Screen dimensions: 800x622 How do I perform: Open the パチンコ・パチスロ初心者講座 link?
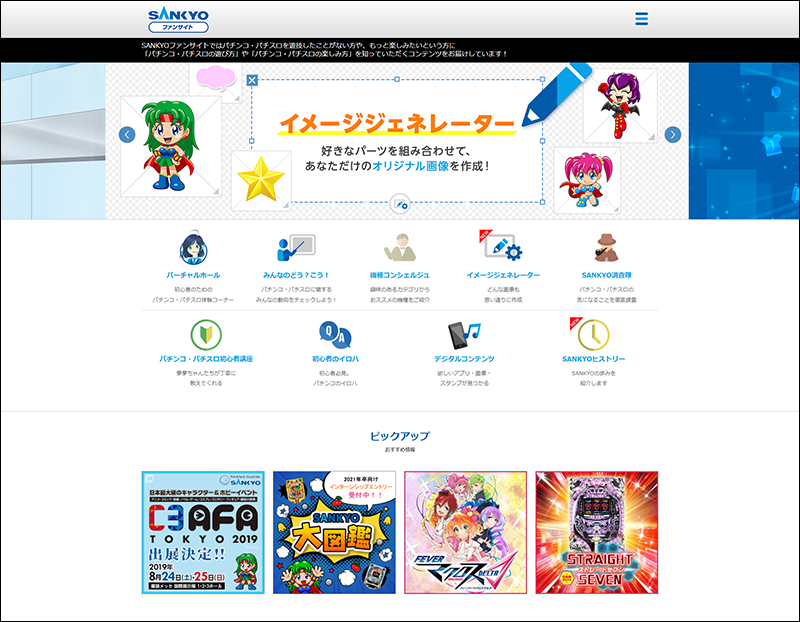(206, 358)
